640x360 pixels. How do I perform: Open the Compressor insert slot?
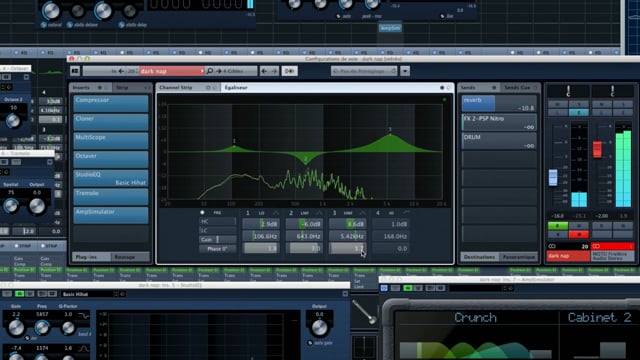tap(111, 103)
